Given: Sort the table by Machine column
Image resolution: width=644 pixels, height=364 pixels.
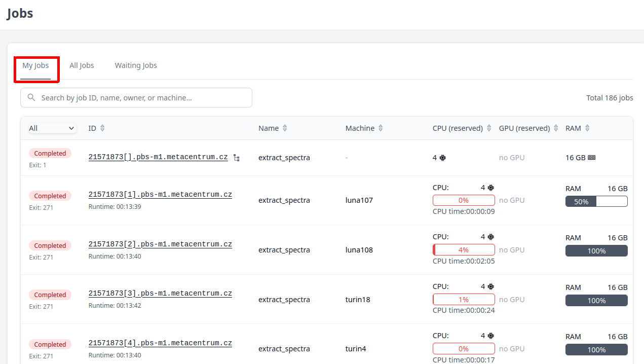Looking at the screenshot, I should coord(364,128).
